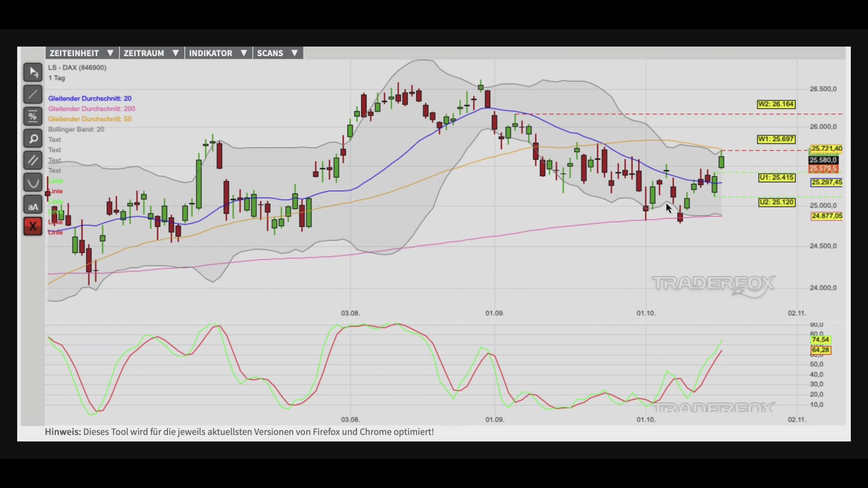Viewport: 868px width, 488px height.
Task: Select the aA text annotation tool
Action: click(x=33, y=205)
